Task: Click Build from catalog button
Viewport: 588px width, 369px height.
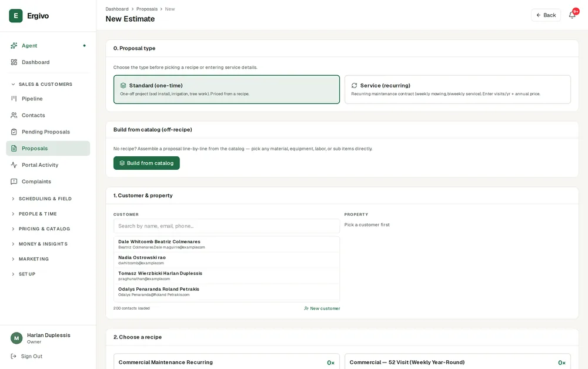Action: (x=146, y=163)
